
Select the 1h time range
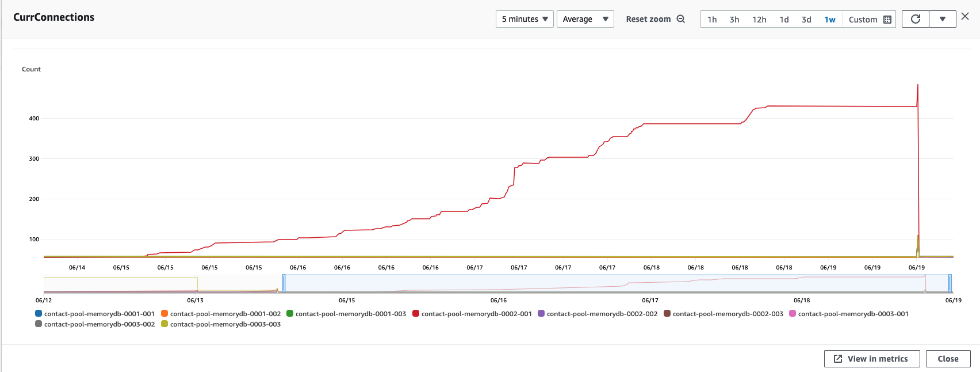click(712, 20)
